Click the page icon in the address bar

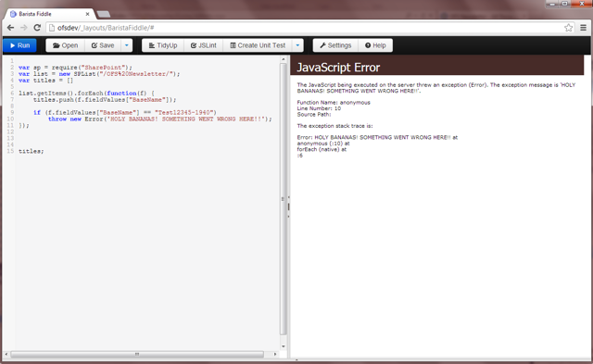point(52,28)
